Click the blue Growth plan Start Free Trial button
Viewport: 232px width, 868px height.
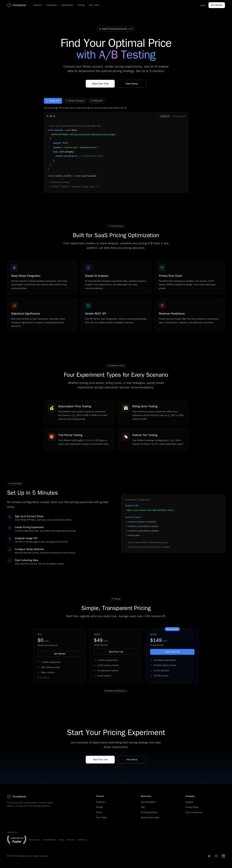pyautogui.click(x=172, y=652)
